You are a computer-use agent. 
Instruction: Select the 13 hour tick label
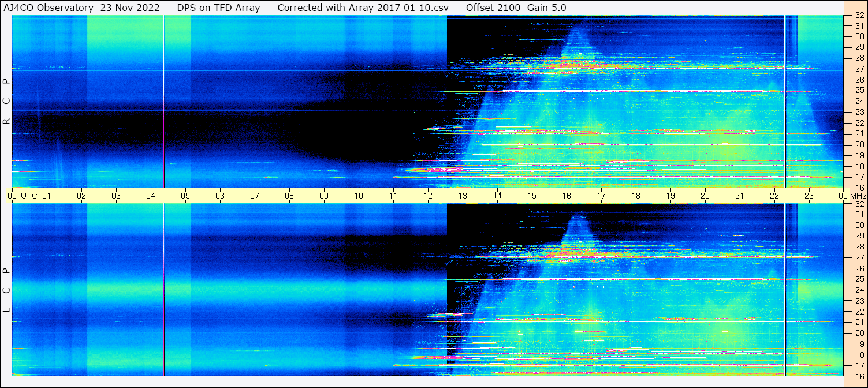coord(463,196)
